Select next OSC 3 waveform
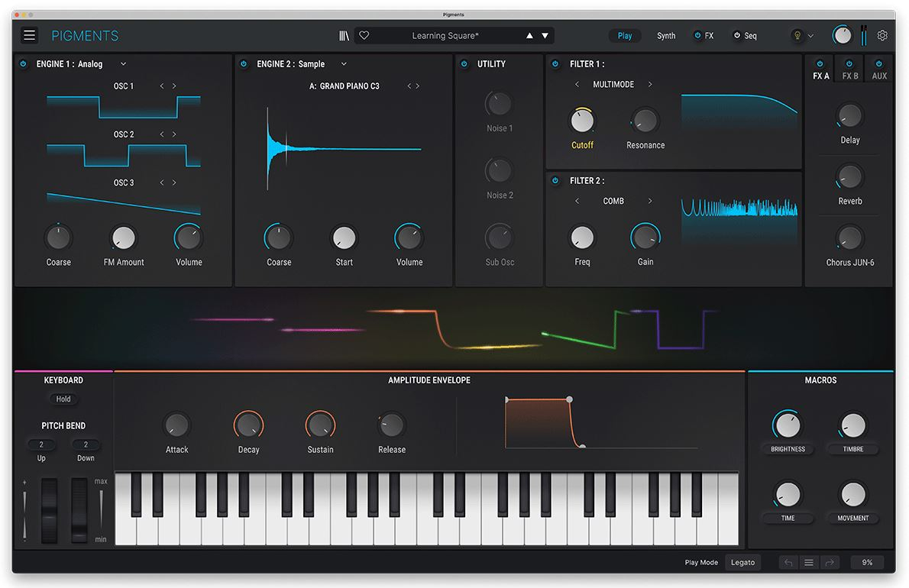 174,183
